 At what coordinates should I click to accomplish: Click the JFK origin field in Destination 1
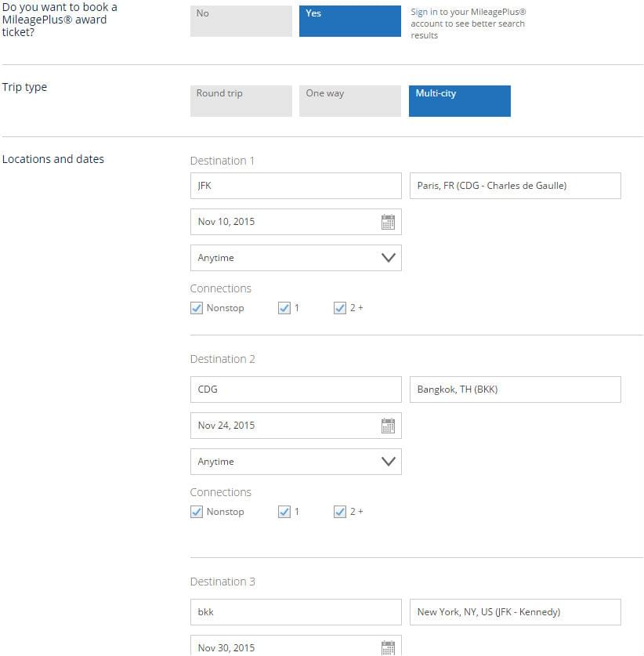pos(296,186)
